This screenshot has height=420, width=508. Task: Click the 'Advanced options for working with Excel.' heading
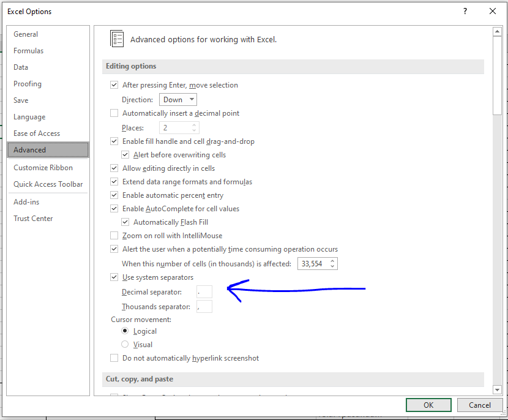click(203, 40)
